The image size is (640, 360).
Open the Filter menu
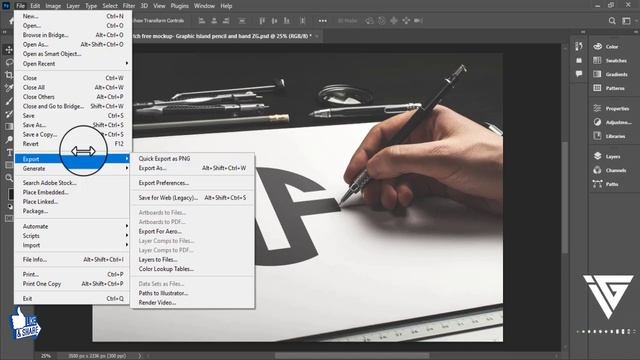(x=129, y=6)
